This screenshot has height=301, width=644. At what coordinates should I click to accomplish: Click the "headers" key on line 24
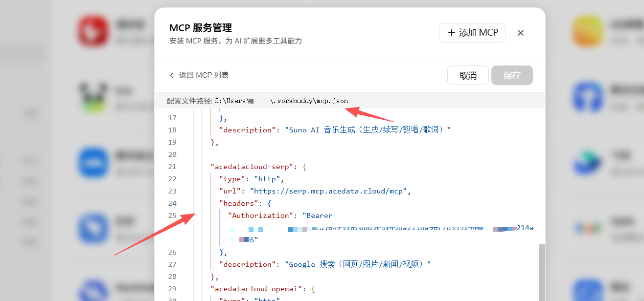point(238,203)
